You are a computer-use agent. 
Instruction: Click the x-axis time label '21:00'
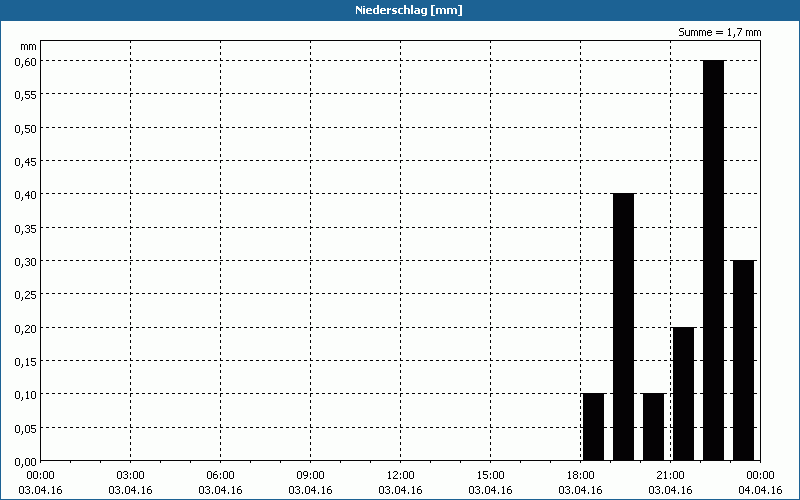tap(670, 476)
